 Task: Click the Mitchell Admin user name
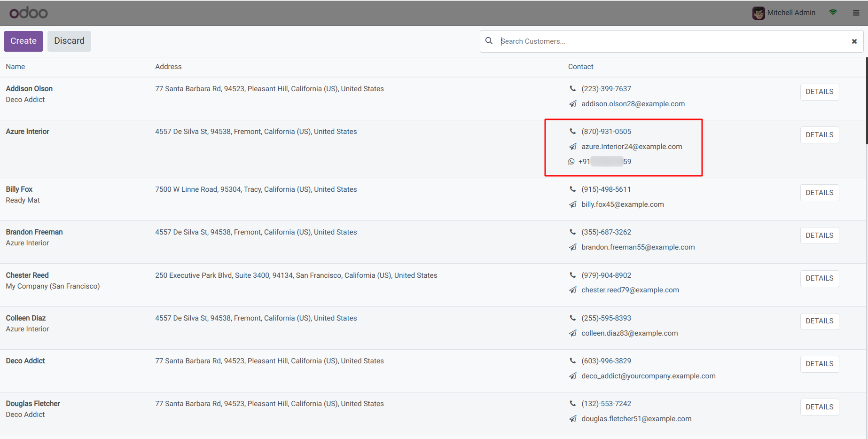pos(791,13)
